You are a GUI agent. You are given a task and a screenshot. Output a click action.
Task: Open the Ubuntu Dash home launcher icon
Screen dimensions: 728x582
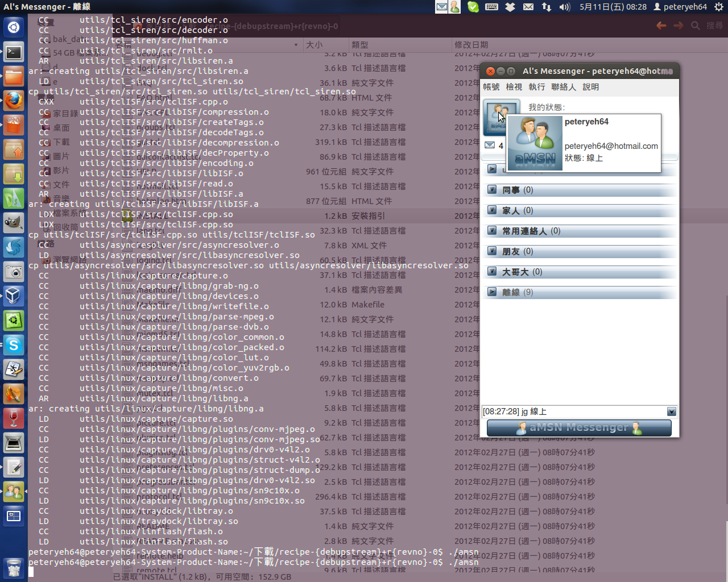click(x=14, y=27)
